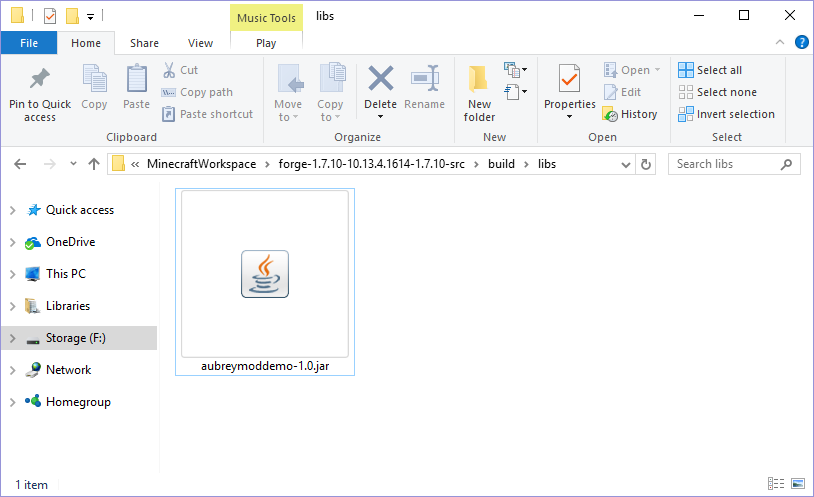
Task: Switch to the Play tab
Action: [266, 43]
